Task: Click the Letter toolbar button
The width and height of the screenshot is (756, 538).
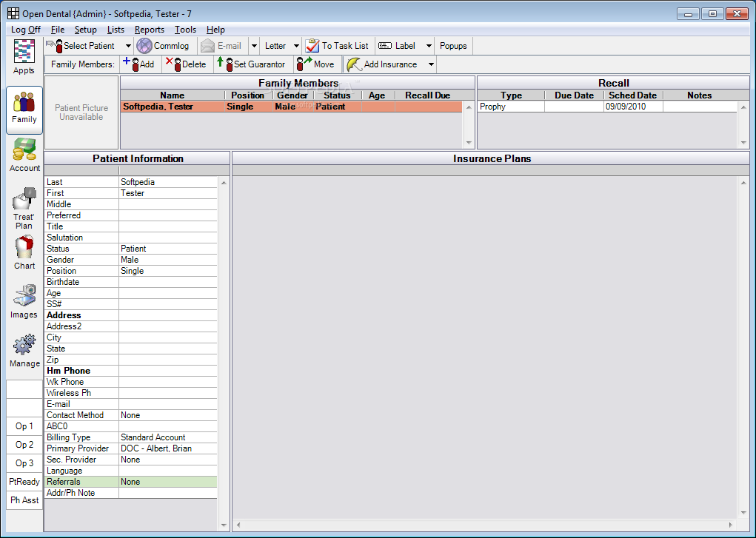Action: pyautogui.click(x=275, y=46)
